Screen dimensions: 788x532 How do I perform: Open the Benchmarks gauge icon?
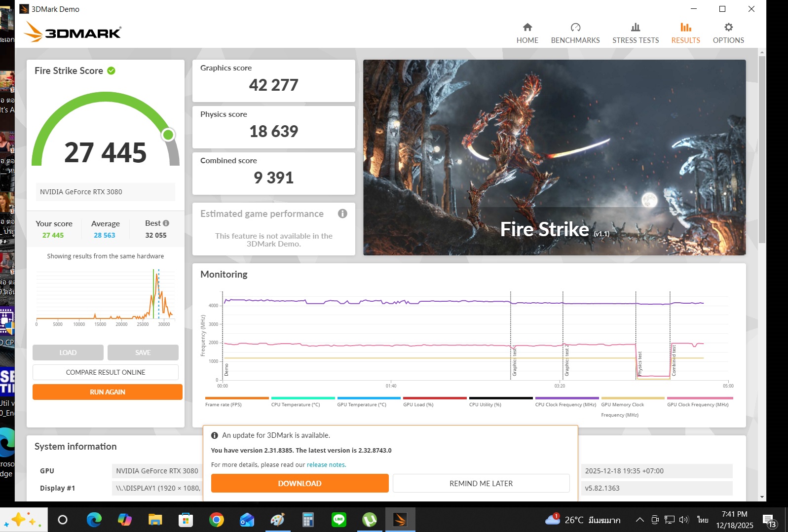pos(575,28)
